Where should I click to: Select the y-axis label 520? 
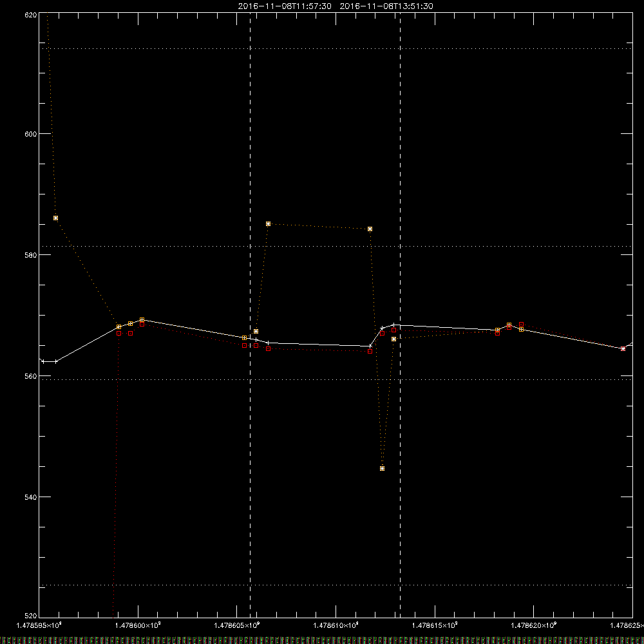coord(31,616)
